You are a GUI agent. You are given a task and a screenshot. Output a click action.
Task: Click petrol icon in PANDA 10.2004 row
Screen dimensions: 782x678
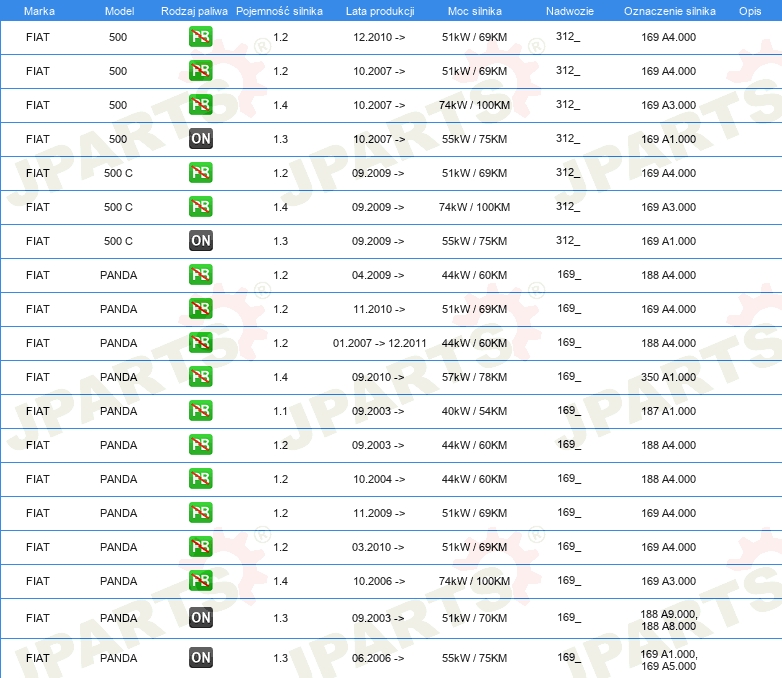point(200,478)
